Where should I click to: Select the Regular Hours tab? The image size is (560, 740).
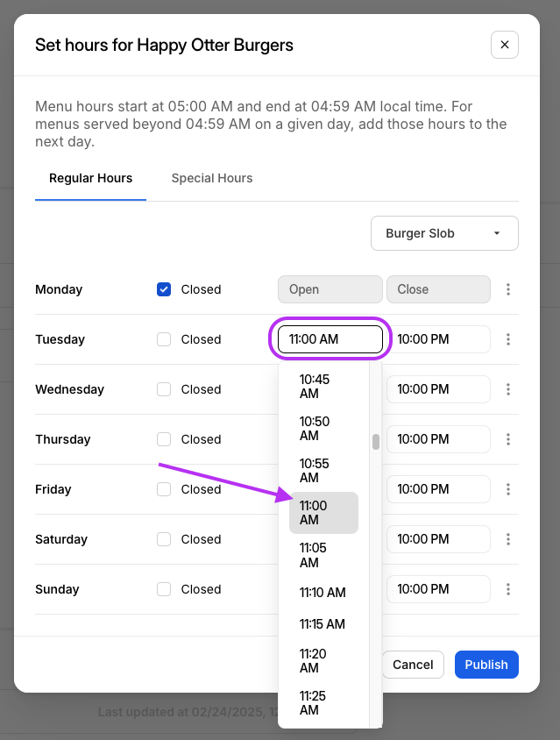coord(90,178)
